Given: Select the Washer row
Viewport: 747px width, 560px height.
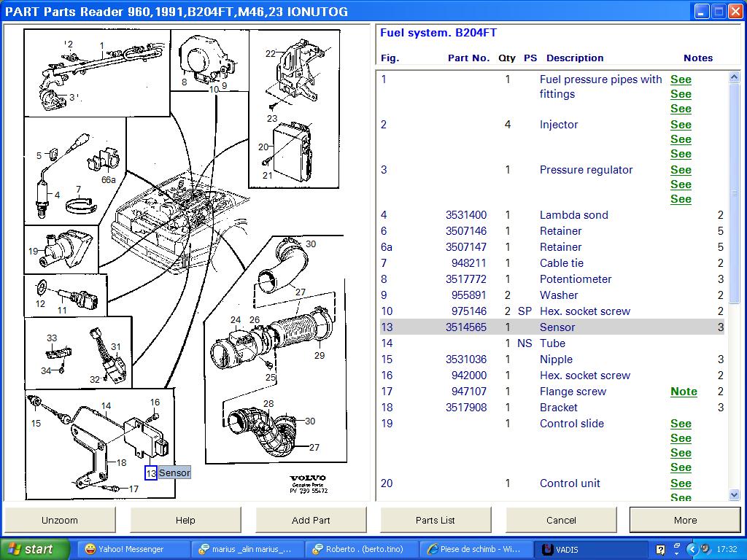Looking at the screenshot, I should point(552,295).
